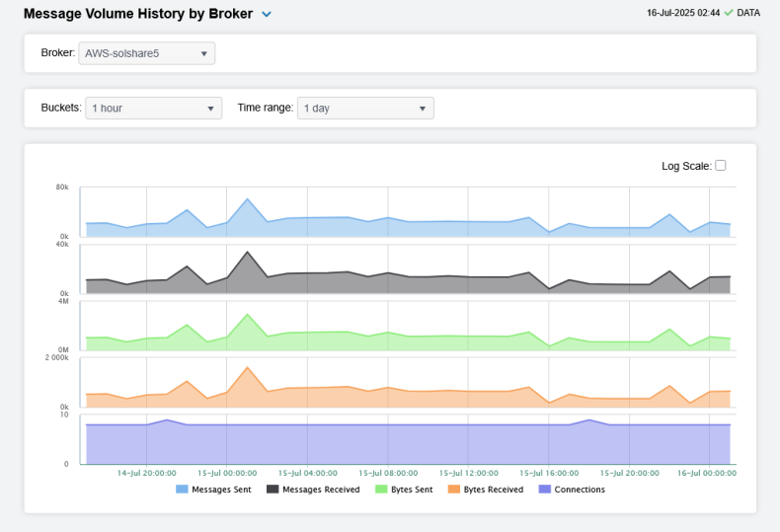Enable the Log Scale checkbox
Screen dimensions: 780x532
click(721, 165)
